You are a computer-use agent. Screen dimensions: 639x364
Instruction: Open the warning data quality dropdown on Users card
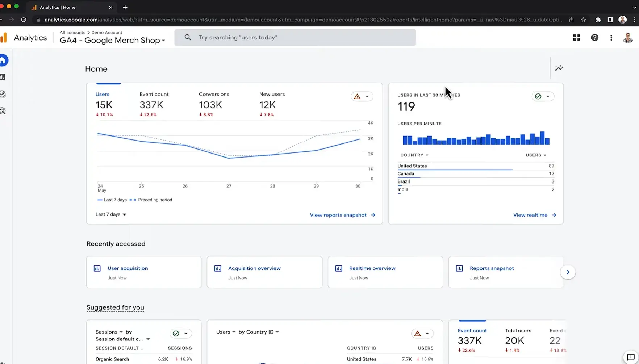[362, 96]
